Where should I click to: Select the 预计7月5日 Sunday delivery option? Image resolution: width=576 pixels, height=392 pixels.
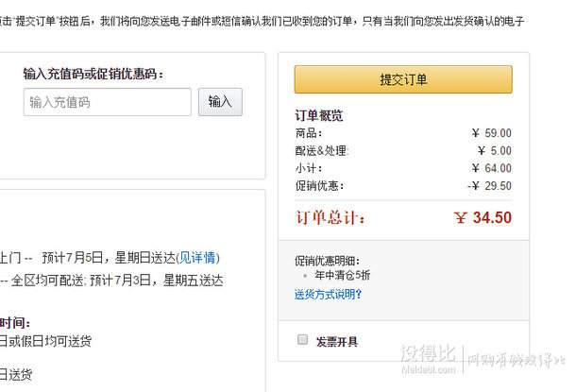coord(110,258)
